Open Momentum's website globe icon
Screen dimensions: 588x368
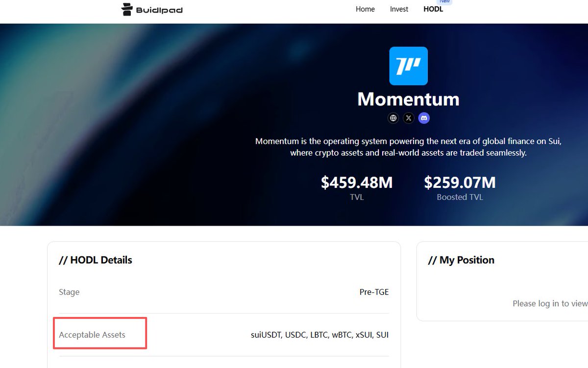pyautogui.click(x=393, y=118)
